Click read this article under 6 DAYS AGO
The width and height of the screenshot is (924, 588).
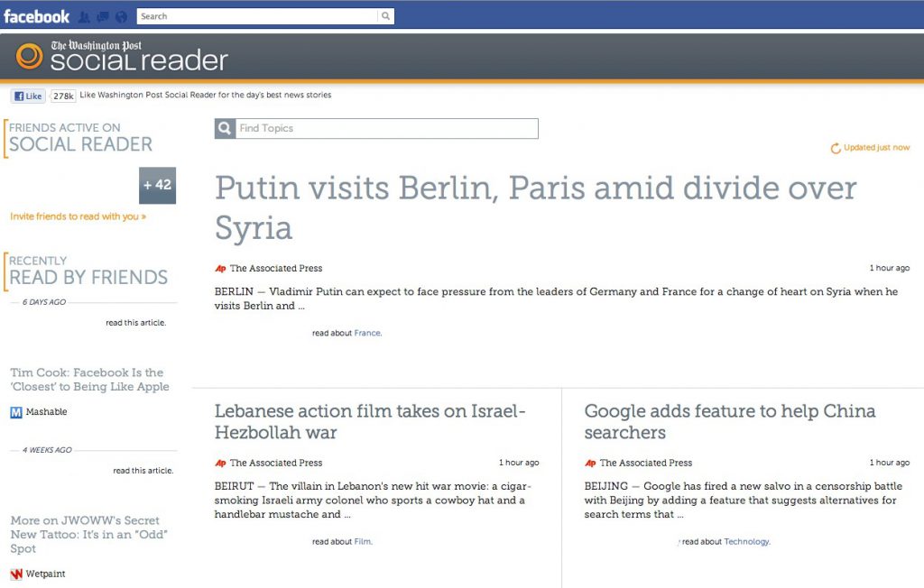(x=136, y=322)
